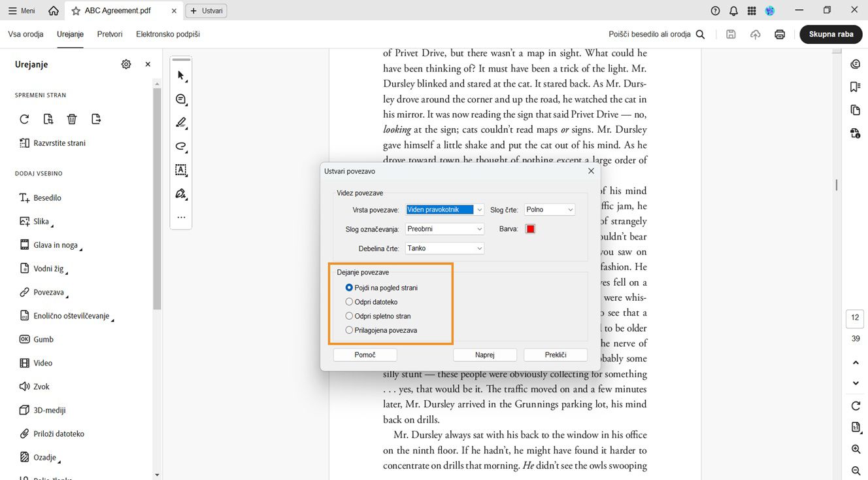This screenshot has width=868, height=480.
Task: Click the search magnifier icon
Action: (x=700, y=34)
